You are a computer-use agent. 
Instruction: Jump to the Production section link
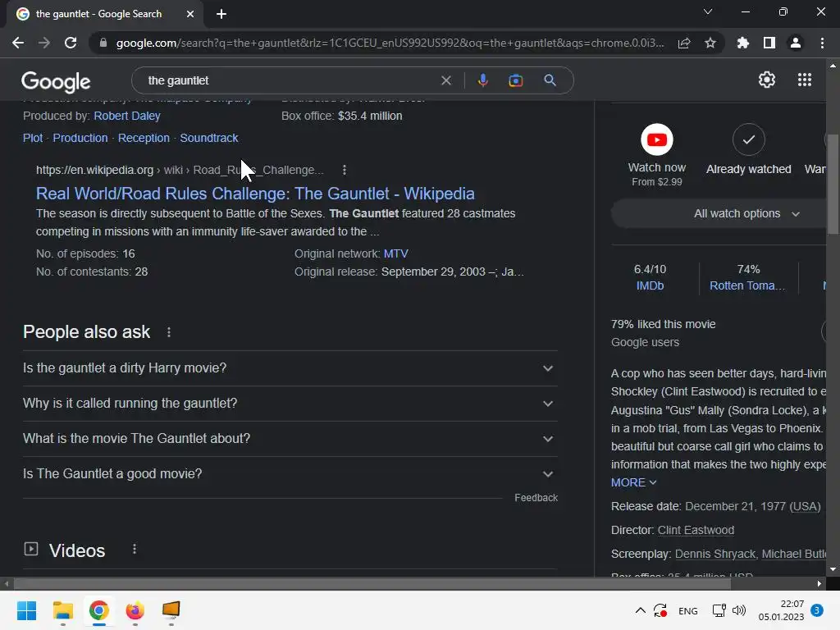80,138
